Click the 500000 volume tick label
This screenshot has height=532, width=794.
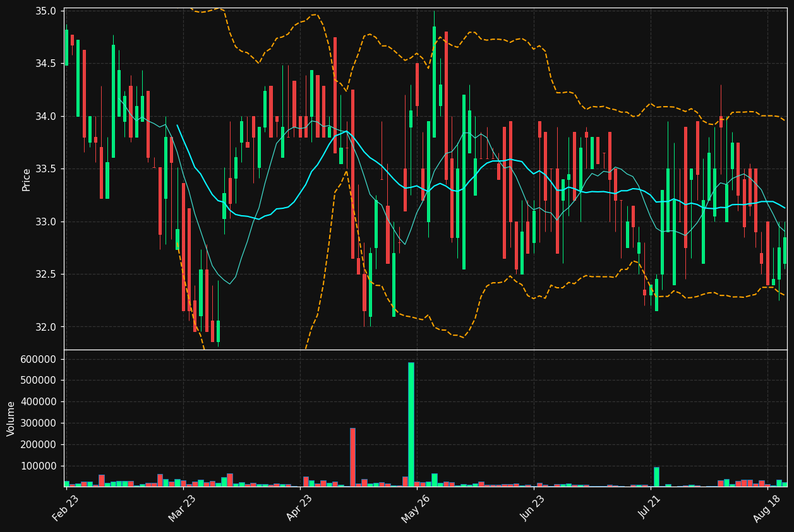[39, 381]
